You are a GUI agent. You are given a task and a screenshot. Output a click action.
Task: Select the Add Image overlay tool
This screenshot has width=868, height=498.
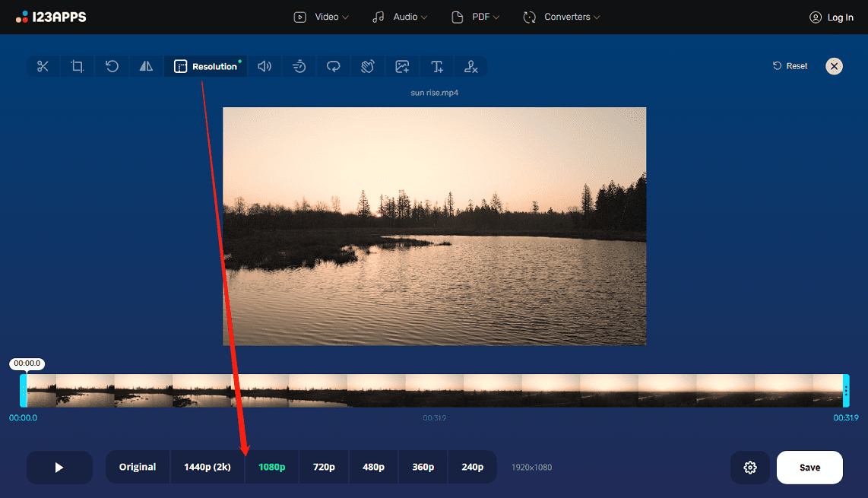(x=401, y=66)
